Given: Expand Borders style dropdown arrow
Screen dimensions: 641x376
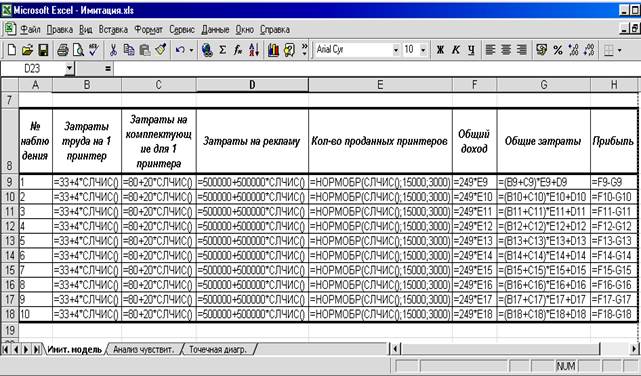Looking at the screenshot, I should click(620, 51).
